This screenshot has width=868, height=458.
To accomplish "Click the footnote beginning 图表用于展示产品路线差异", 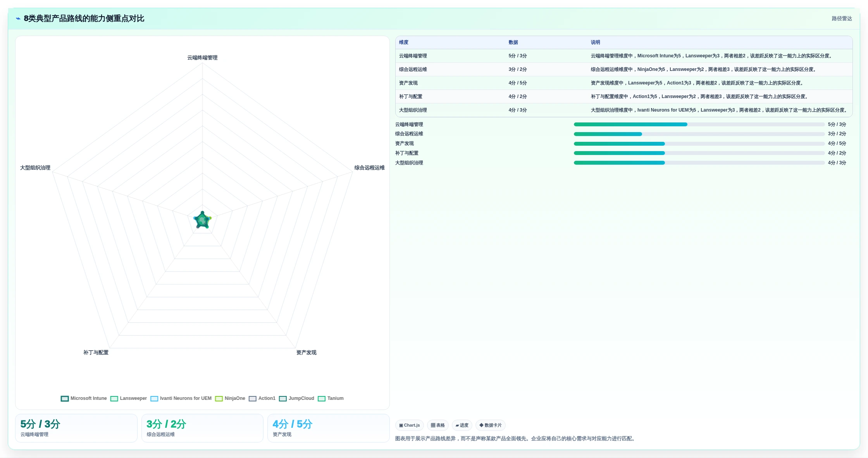I will [x=516, y=439].
